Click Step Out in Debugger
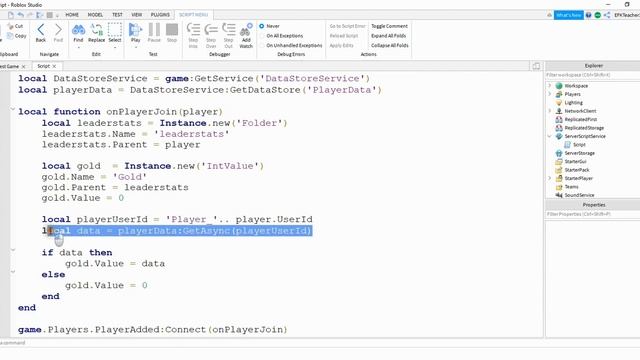The height and width of the screenshot is (360, 640). pyautogui.click(x=229, y=30)
